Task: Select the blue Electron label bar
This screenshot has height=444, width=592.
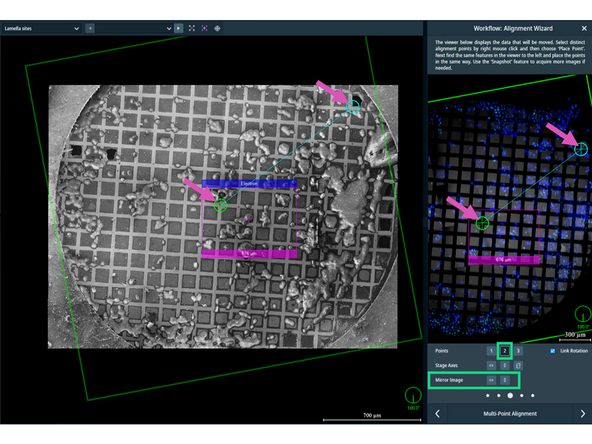Action: tap(249, 184)
